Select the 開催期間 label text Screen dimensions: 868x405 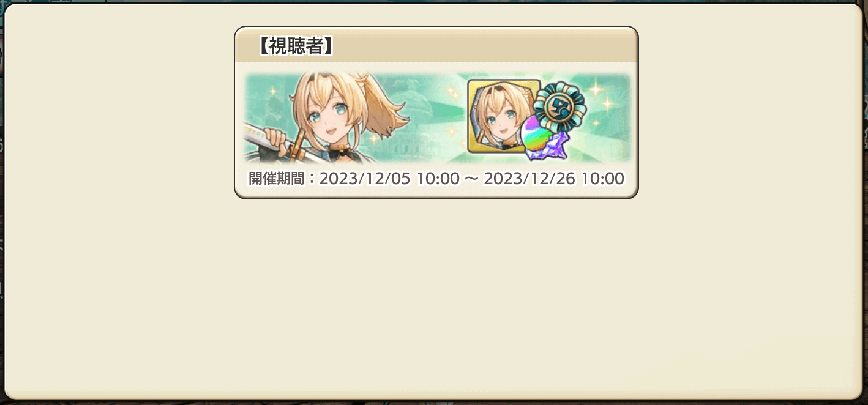click(x=276, y=179)
